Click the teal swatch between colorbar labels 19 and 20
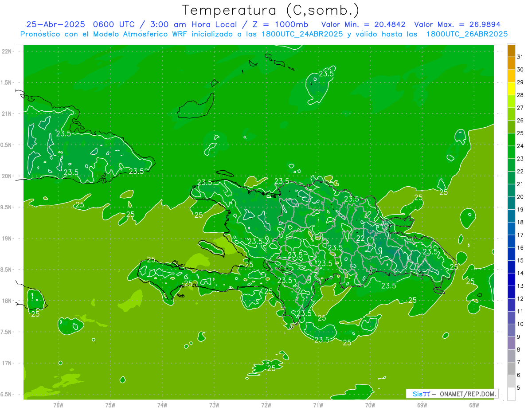 pos(511,203)
